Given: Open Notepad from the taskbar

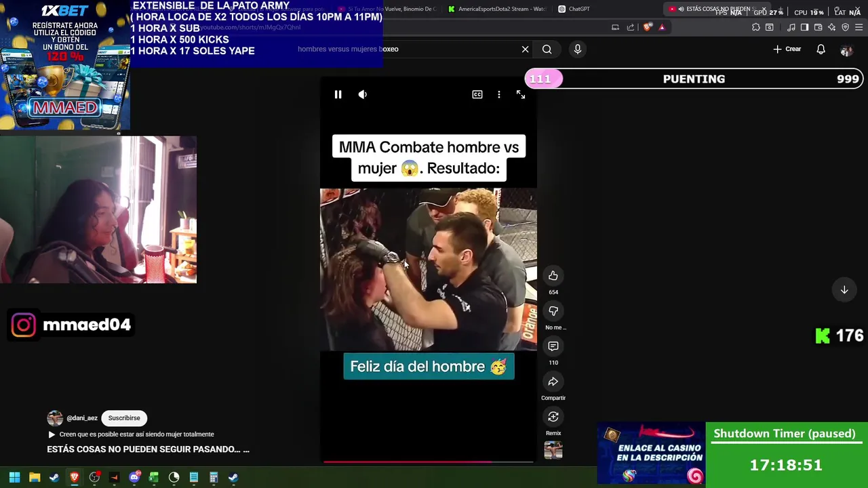Looking at the screenshot, I should (x=194, y=478).
